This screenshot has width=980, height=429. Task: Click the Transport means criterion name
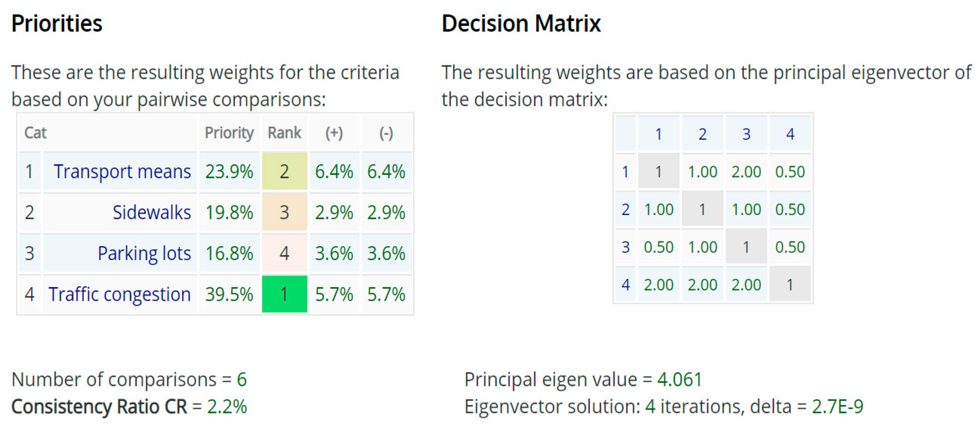122,172
